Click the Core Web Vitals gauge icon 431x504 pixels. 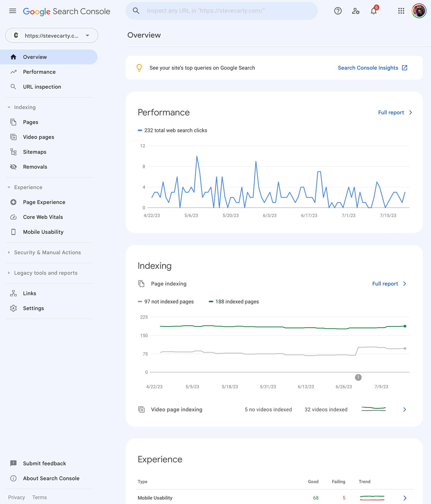13,217
